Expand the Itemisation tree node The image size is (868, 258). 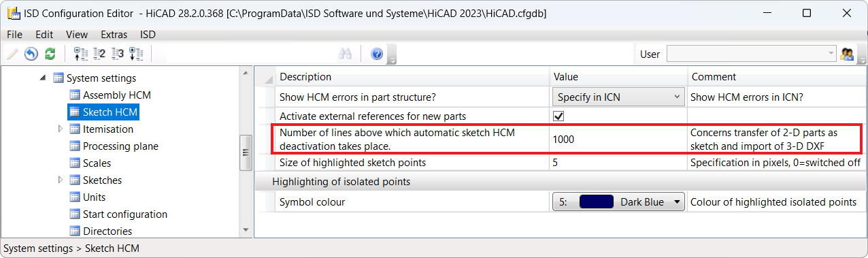coord(60,129)
